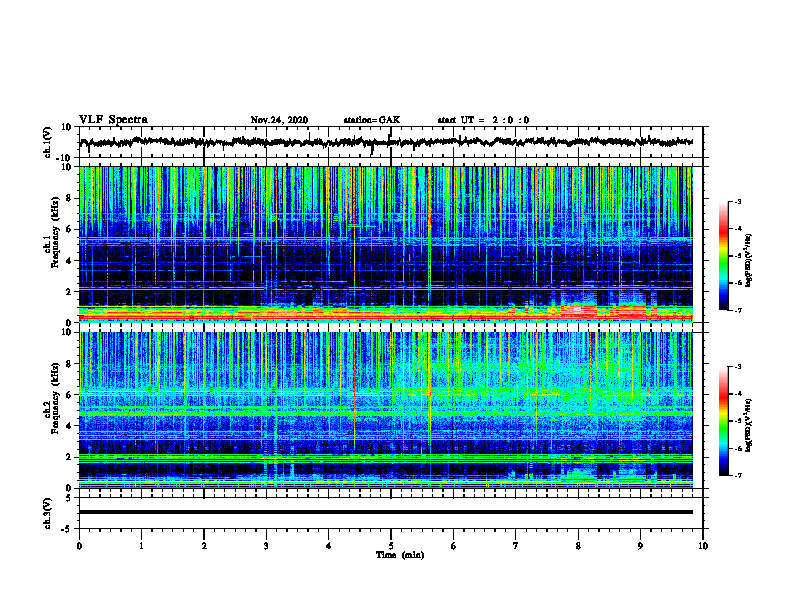
Task: Click time axis tick label '0'
Action: 79,546
